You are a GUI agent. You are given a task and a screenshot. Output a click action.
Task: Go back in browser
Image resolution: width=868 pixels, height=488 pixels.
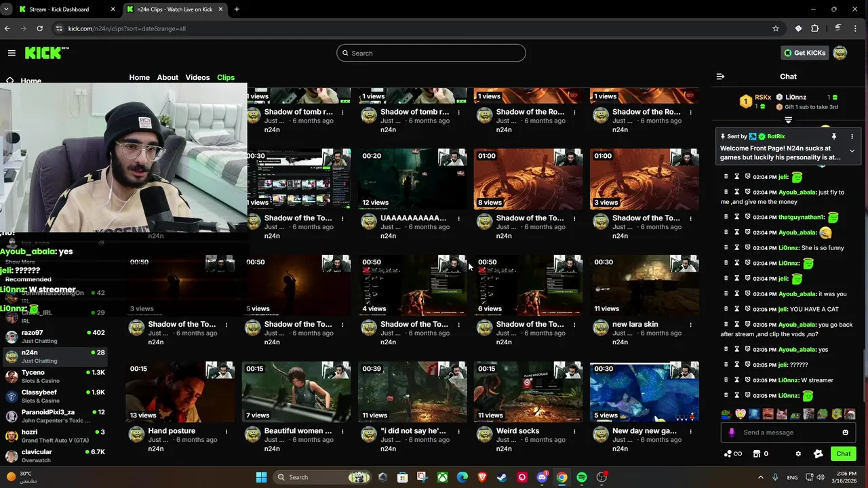point(7,28)
